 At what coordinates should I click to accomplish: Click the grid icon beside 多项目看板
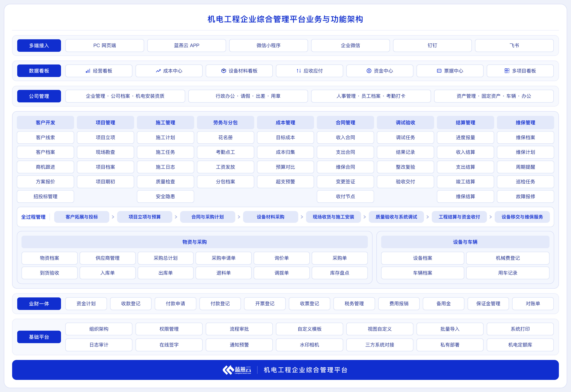(x=507, y=71)
